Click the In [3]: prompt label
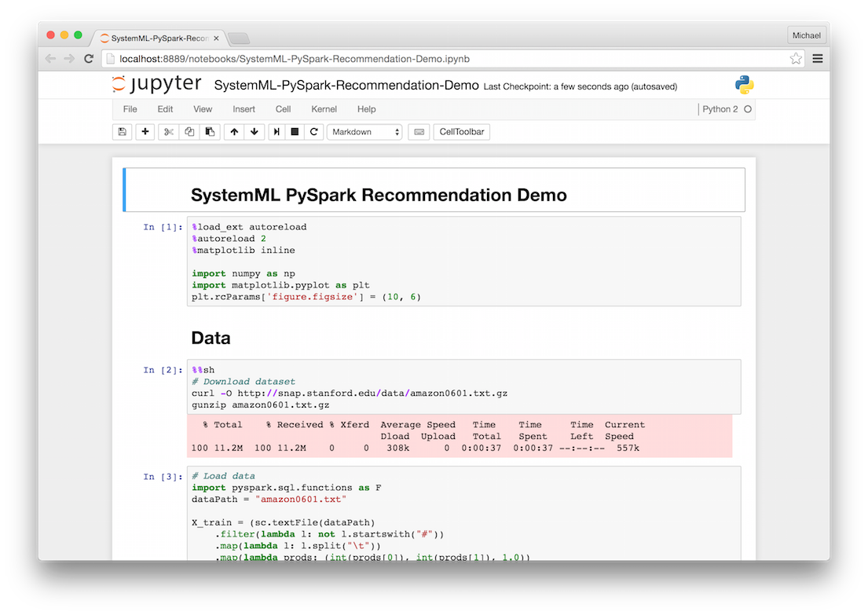 pyautogui.click(x=163, y=476)
